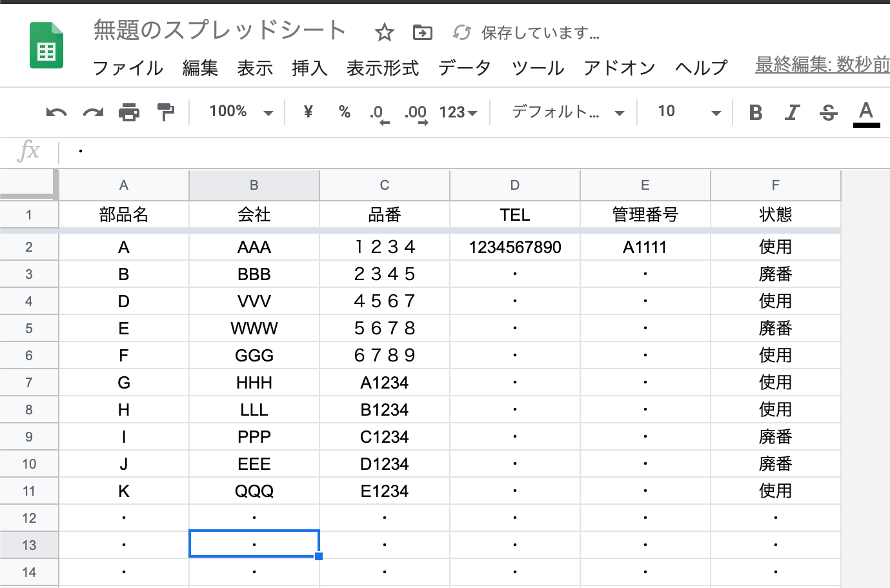This screenshot has width=890, height=588.
Task: Open the font size 10 dropdown
Action: point(688,112)
